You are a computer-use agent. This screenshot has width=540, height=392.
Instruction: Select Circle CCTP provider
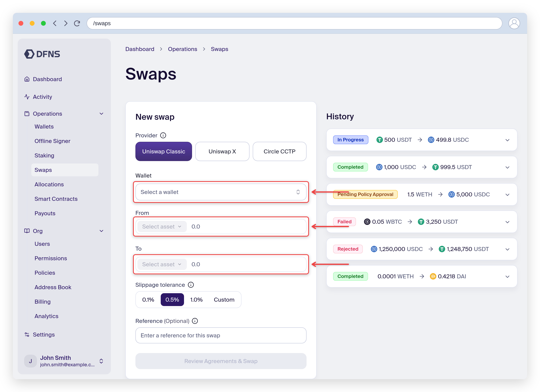pos(279,152)
